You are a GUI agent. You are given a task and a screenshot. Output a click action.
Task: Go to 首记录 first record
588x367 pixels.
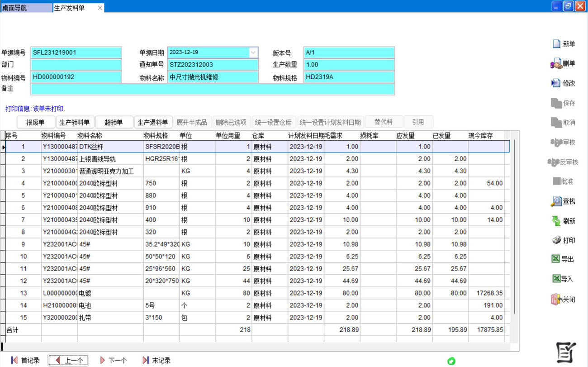(25, 360)
